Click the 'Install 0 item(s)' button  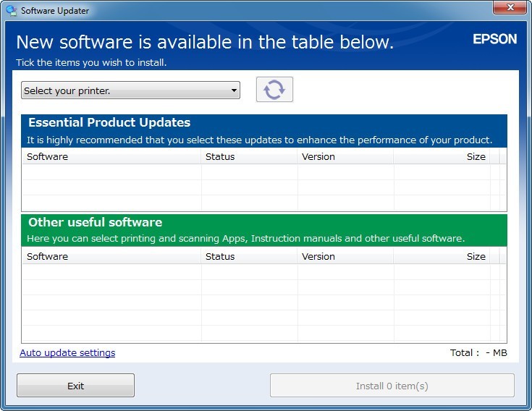[392, 386]
